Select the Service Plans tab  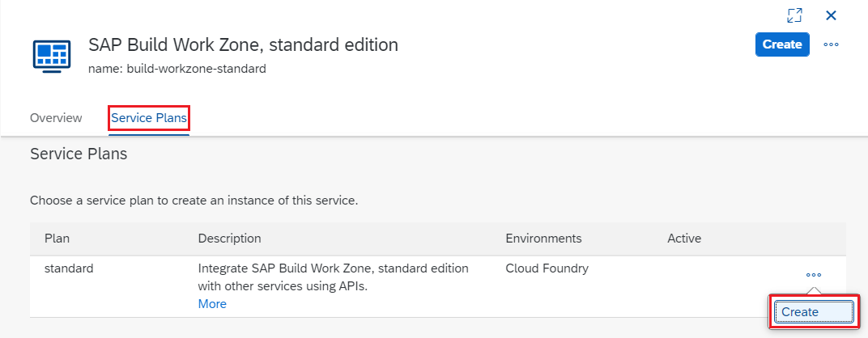pyautogui.click(x=149, y=118)
